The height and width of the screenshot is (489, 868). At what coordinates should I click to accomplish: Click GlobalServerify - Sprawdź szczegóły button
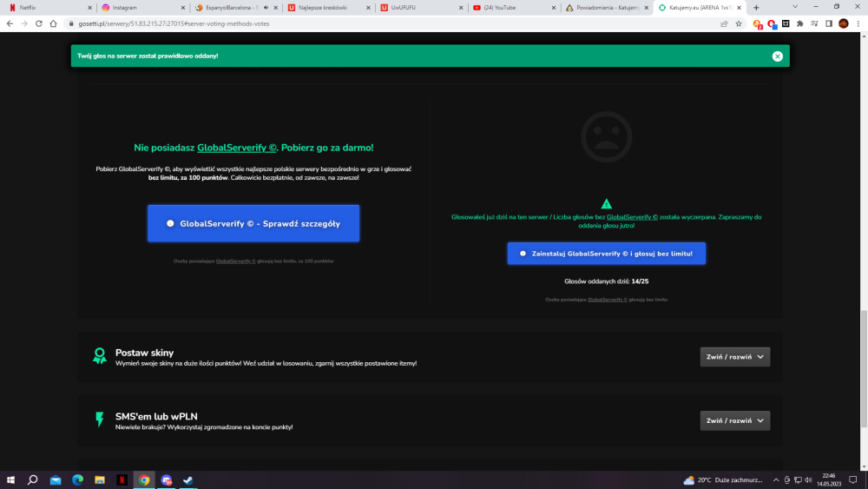tap(253, 223)
